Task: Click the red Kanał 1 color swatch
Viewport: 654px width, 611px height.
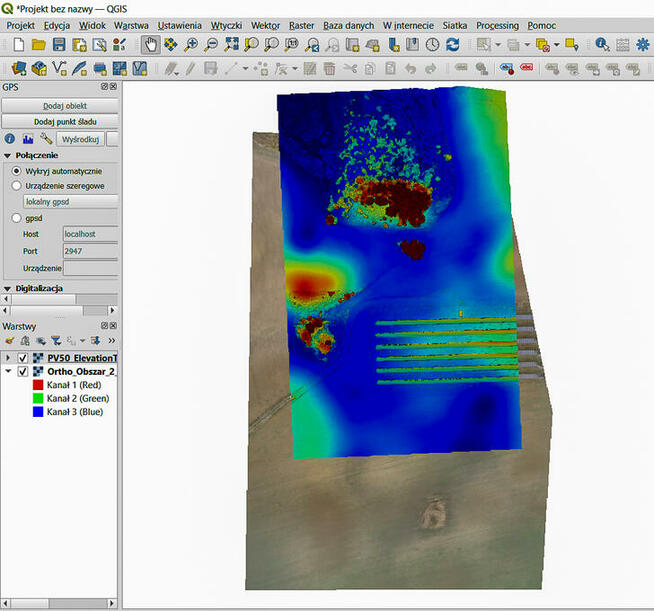Action: coord(37,384)
